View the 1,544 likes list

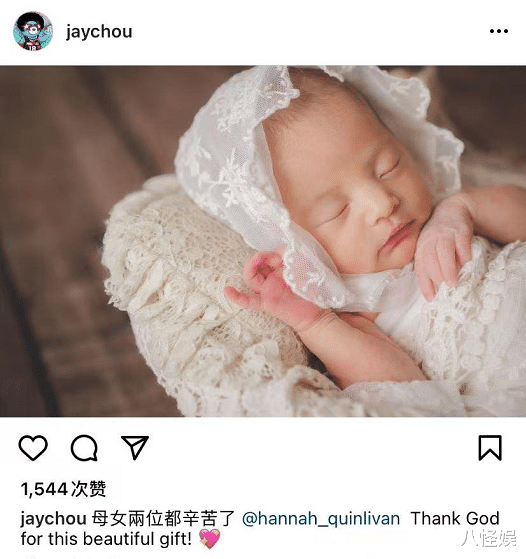pos(63,489)
